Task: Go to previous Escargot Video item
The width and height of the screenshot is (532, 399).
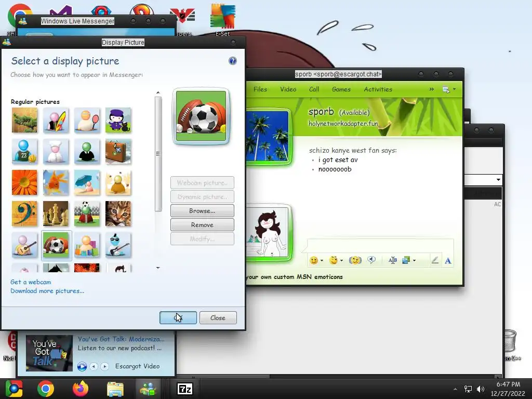Action: point(94,366)
